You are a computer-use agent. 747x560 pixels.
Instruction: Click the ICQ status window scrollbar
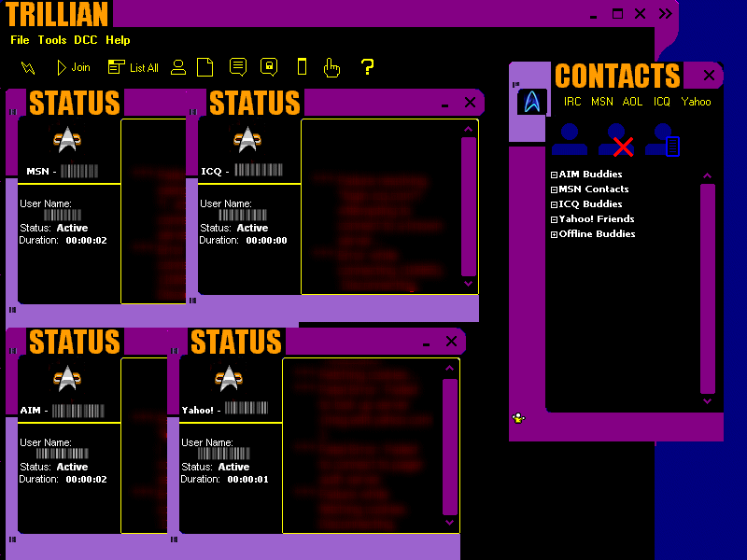coord(469,206)
